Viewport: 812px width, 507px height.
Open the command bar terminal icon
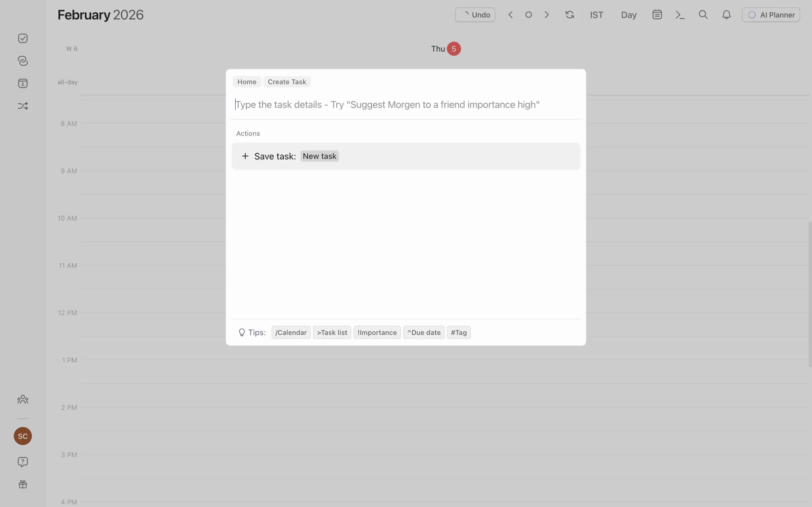[x=680, y=15]
